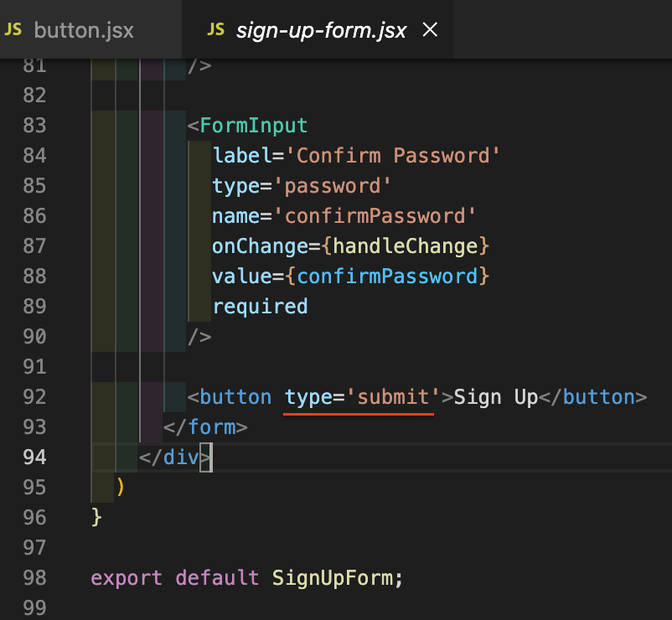Screen dimensions: 672x620
Task: Click the onChange attribute on line 87
Action: (x=260, y=246)
